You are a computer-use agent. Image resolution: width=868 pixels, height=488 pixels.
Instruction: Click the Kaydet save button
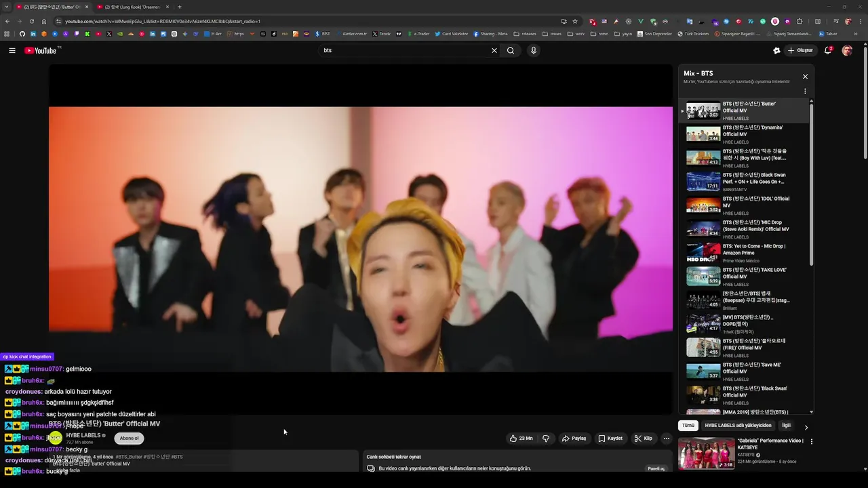(610, 439)
